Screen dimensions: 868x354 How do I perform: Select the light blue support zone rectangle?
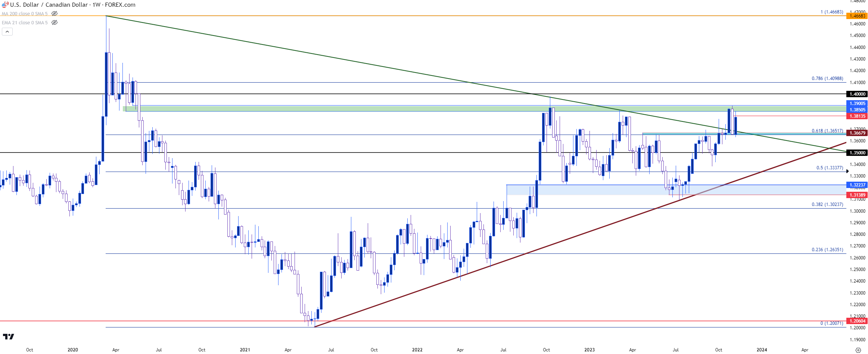[676, 190]
